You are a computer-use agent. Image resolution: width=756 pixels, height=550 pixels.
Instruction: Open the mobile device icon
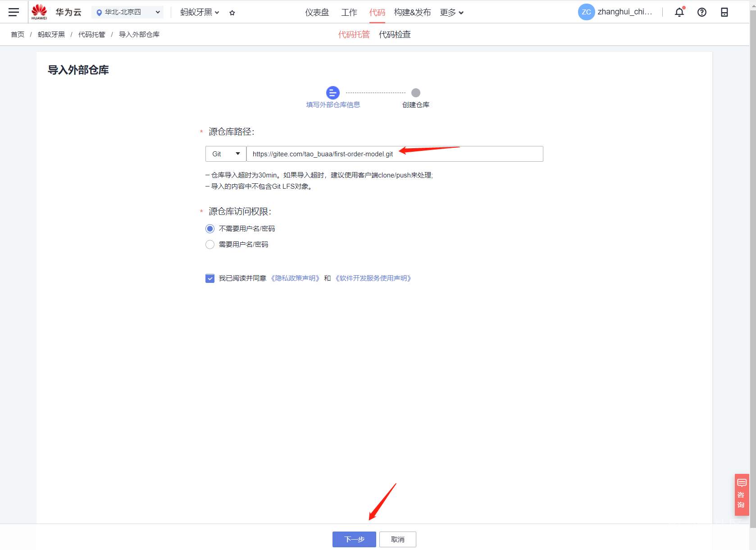point(724,12)
